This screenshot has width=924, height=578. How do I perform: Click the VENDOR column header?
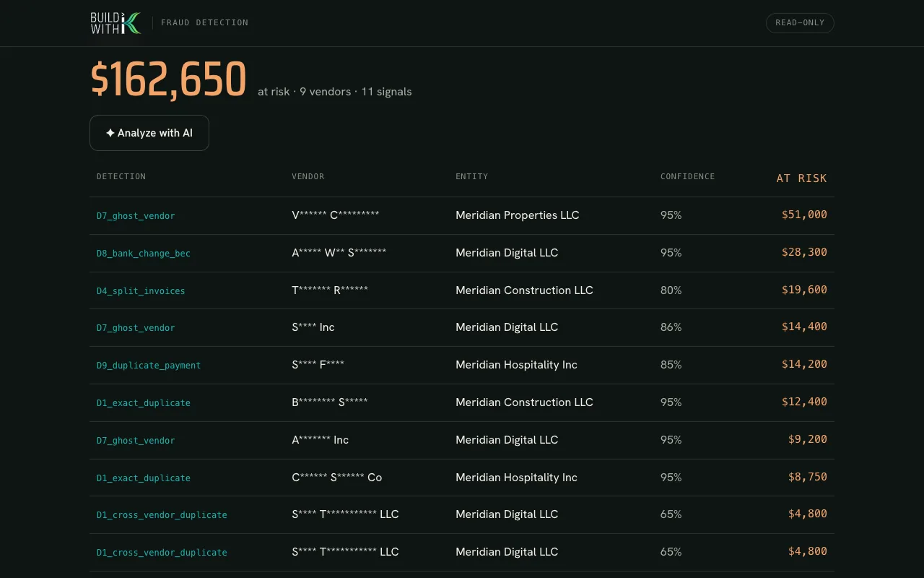pyautogui.click(x=308, y=176)
